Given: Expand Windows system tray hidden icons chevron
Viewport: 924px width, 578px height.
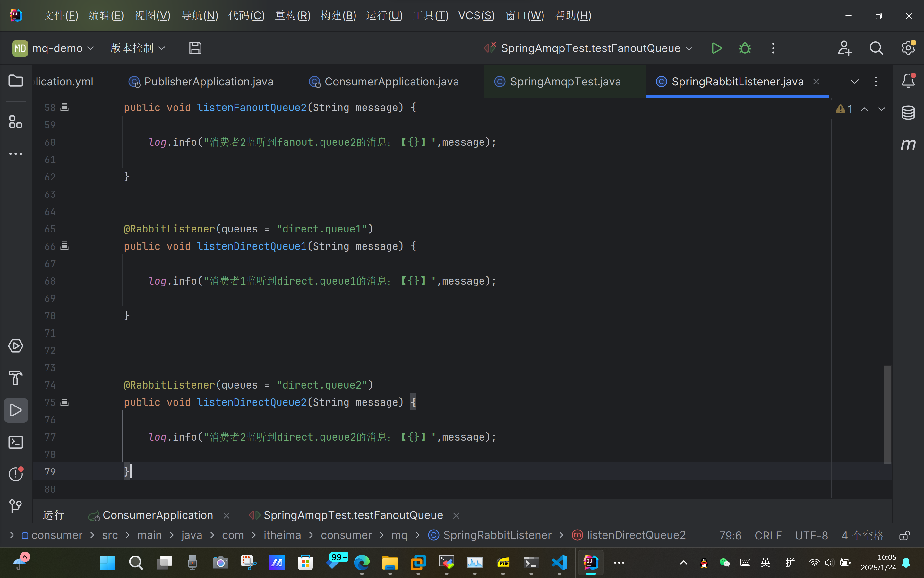Looking at the screenshot, I should coord(683,562).
